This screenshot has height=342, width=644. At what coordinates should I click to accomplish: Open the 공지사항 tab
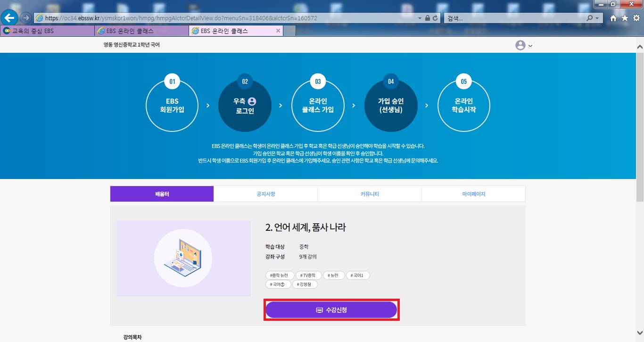(265, 194)
